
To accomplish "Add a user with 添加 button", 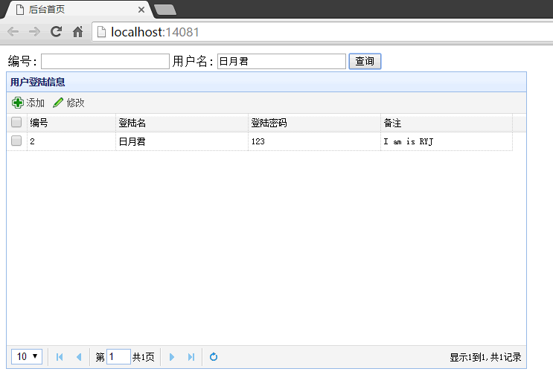I will pos(28,103).
